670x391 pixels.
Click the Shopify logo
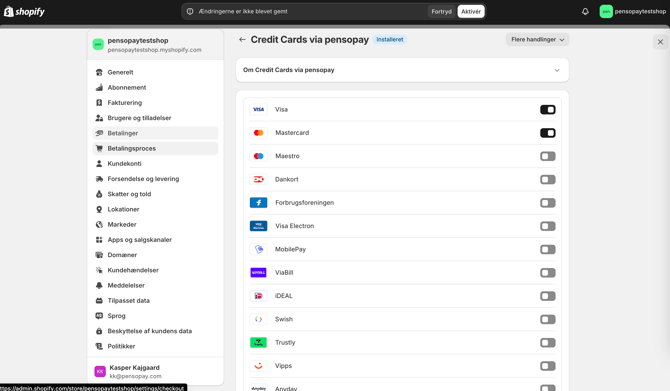click(x=24, y=12)
